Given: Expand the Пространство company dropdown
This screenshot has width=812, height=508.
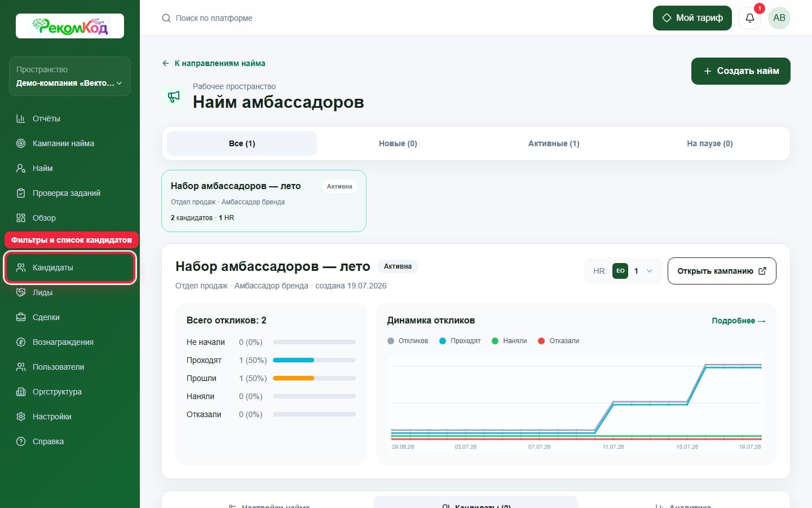Looking at the screenshot, I should [x=70, y=76].
